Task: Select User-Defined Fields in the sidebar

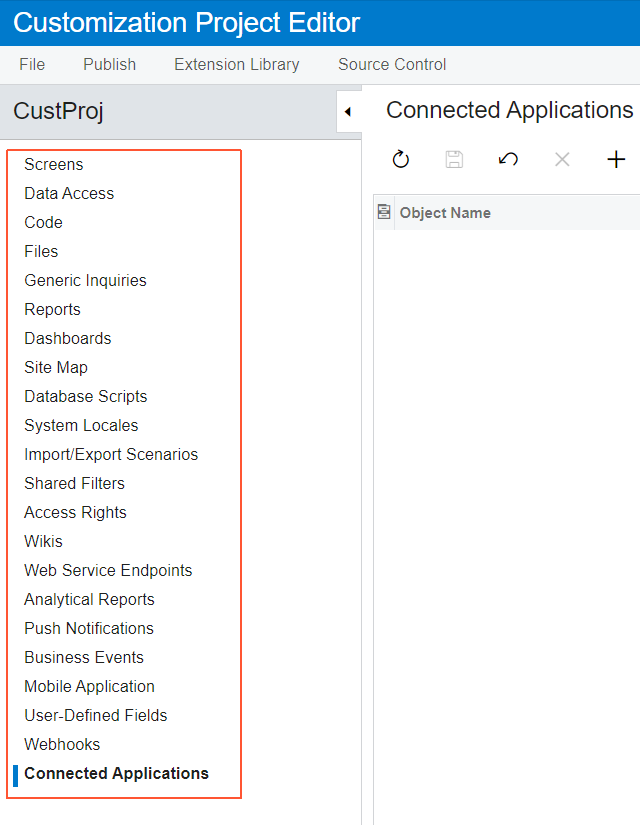Action: [x=96, y=715]
